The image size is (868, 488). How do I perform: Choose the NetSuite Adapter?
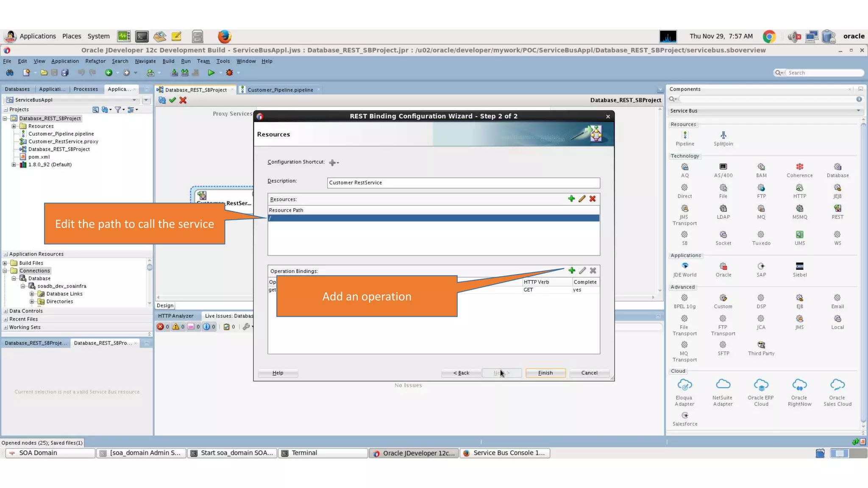click(x=723, y=392)
